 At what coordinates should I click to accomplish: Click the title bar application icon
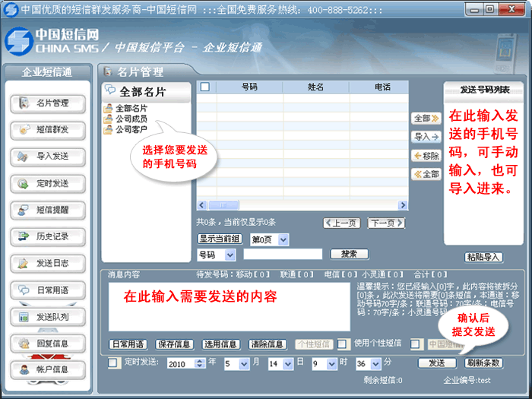(11, 9)
